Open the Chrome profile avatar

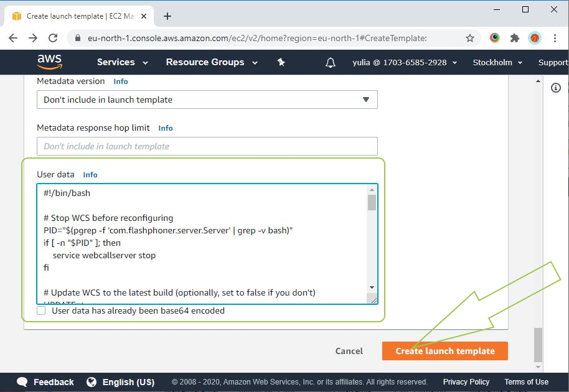point(535,38)
